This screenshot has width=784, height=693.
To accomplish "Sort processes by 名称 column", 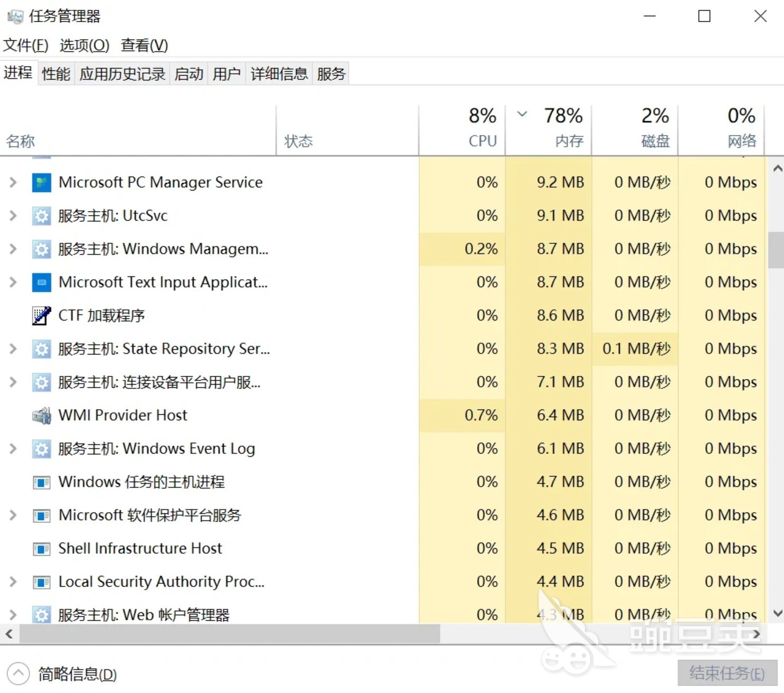I will [x=138, y=130].
